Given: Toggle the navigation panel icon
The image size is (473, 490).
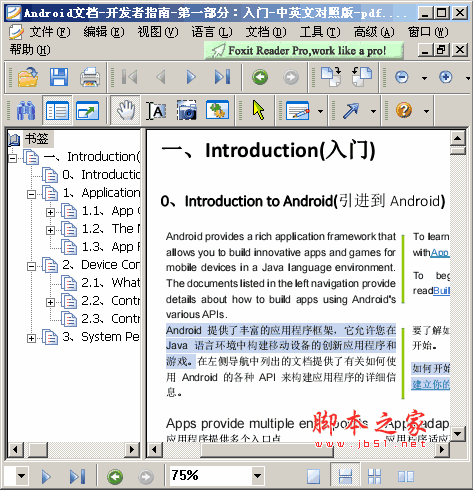Looking at the screenshot, I should pos(57,110).
